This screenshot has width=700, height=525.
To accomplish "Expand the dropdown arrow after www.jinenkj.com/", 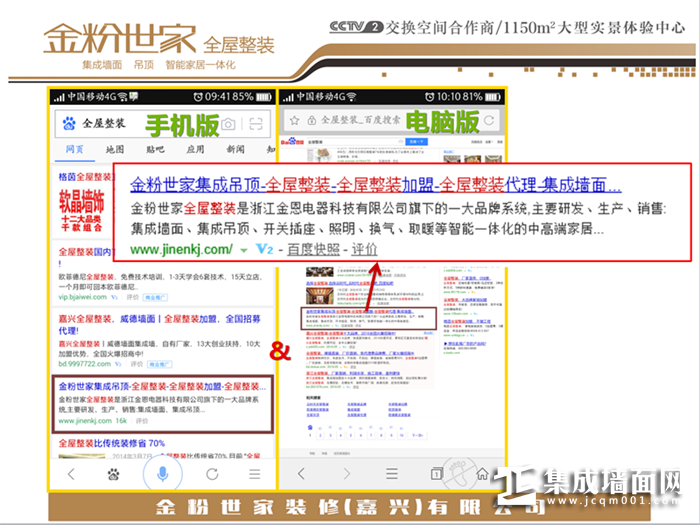I will click(x=244, y=250).
